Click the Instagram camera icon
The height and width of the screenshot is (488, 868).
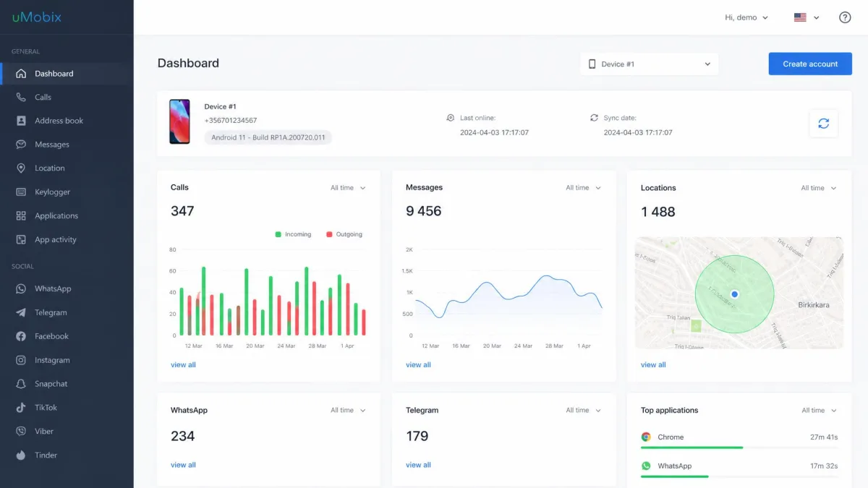[x=20, y=360]
